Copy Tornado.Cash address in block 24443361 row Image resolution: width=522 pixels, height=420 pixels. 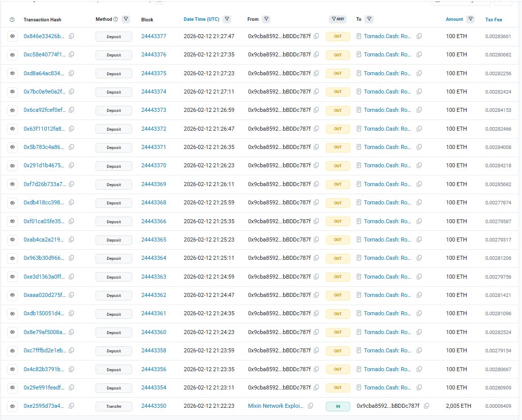[419, 313]
